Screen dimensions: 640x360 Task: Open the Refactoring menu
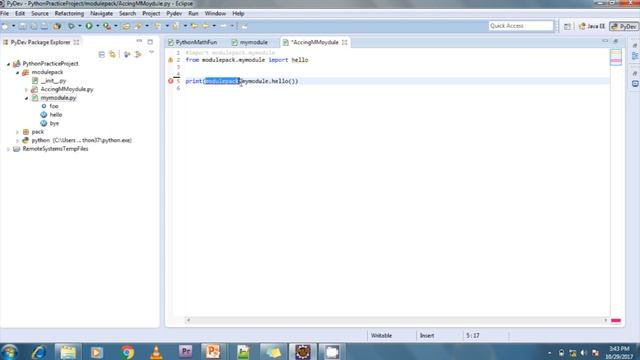(x=69, y=13)
